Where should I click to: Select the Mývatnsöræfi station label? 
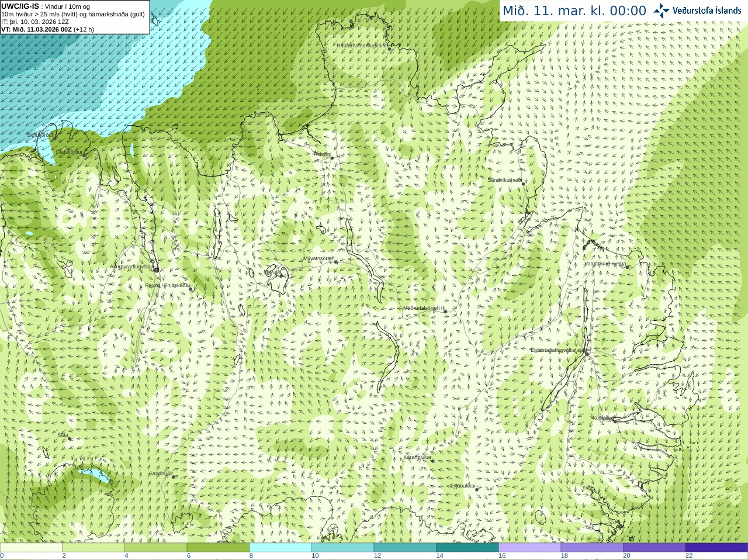tap(318, 258)
